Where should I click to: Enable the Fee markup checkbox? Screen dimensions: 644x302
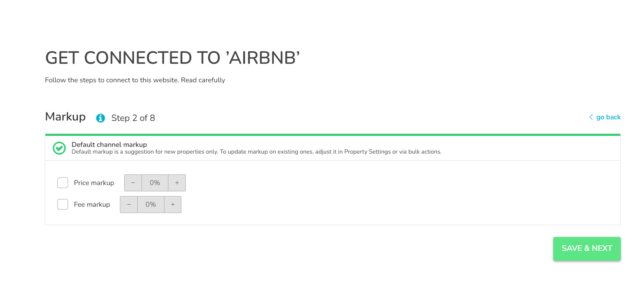tap(63, 204)
